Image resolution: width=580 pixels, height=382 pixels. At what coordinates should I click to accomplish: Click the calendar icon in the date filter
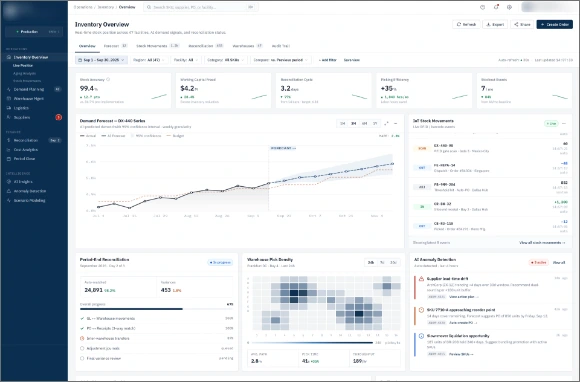(x=80, y=60)
